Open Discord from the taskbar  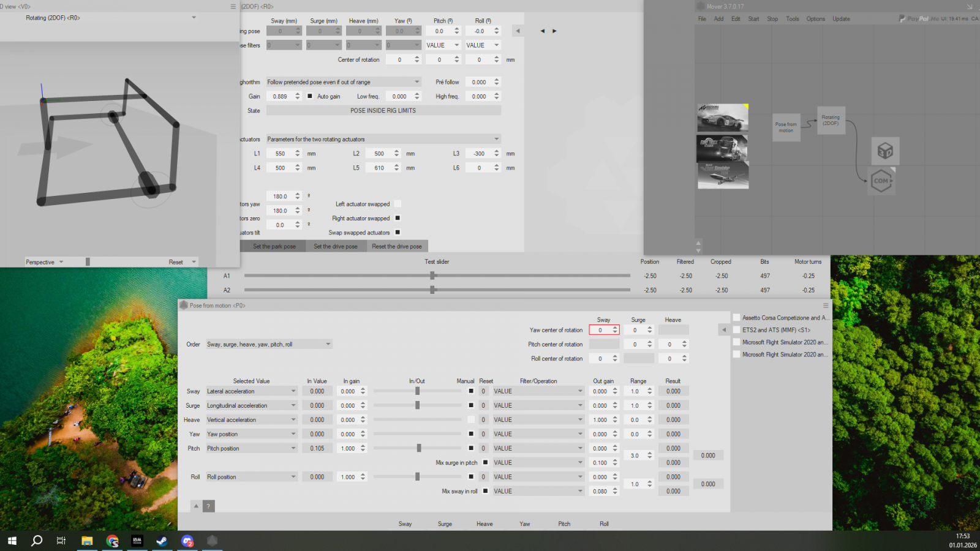(x=187, y=541)
